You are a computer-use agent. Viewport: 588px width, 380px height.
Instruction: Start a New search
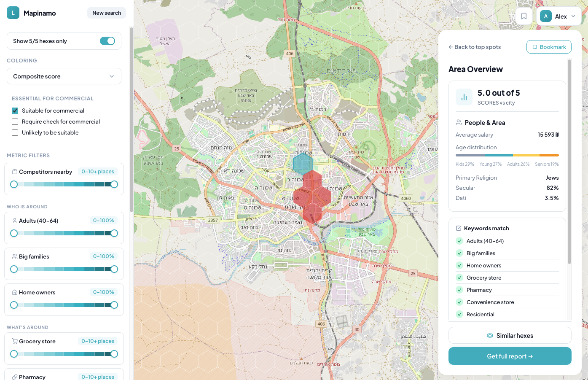point(107,13)
